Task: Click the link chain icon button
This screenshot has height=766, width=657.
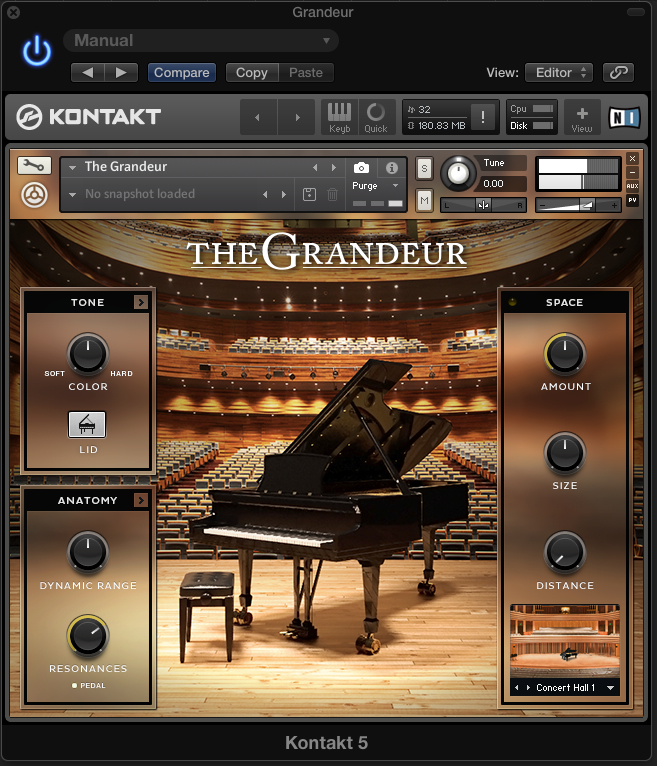Action: click(x=618, y=73)
